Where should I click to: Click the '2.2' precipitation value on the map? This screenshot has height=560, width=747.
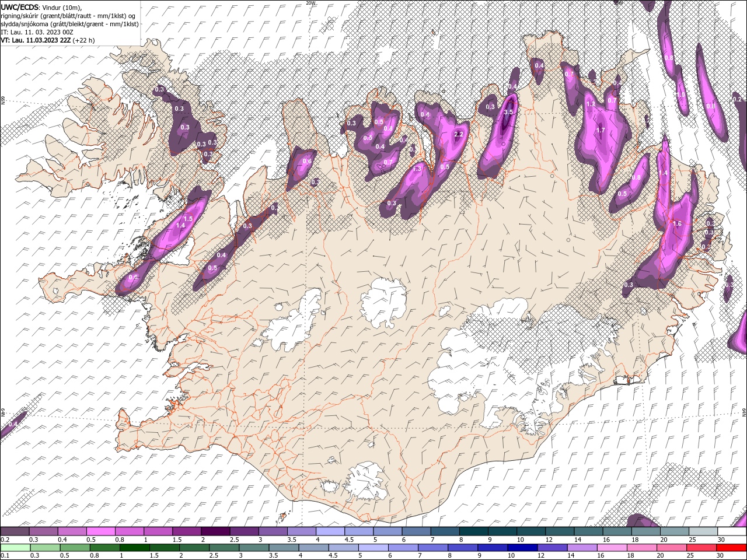pyautogui.click(x=458, y=134)
